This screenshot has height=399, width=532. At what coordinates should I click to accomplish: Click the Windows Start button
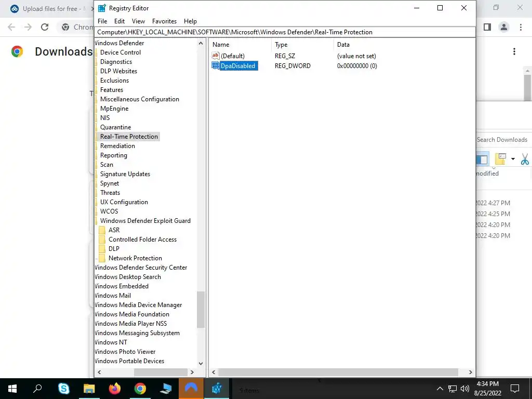pyautogui.click(x=12, y=389)
